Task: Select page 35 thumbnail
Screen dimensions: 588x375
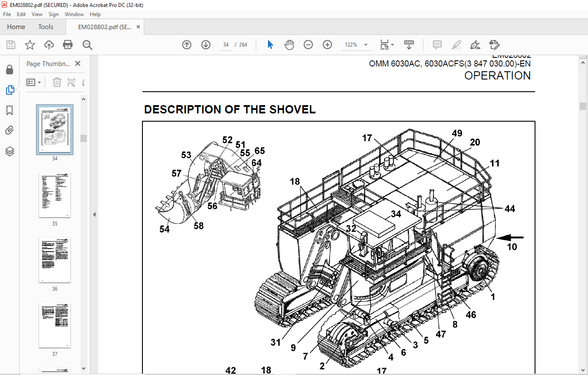Action: [x=55, y=195]
